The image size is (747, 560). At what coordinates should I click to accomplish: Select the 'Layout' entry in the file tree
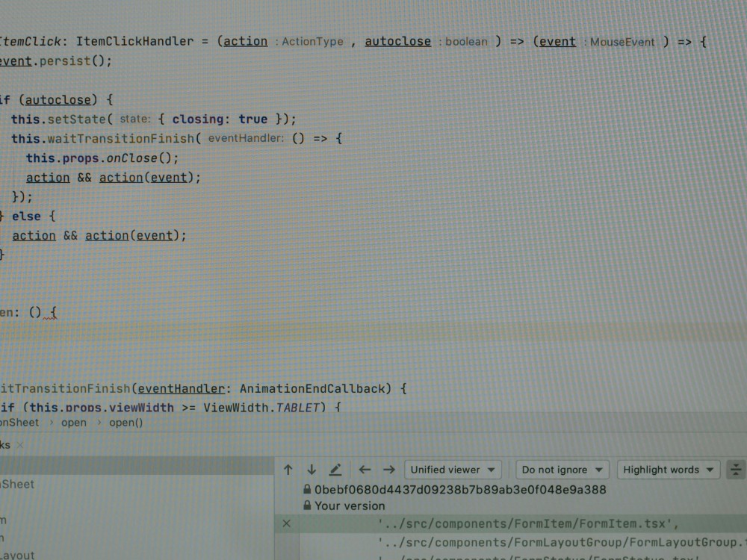pos(17,555)
